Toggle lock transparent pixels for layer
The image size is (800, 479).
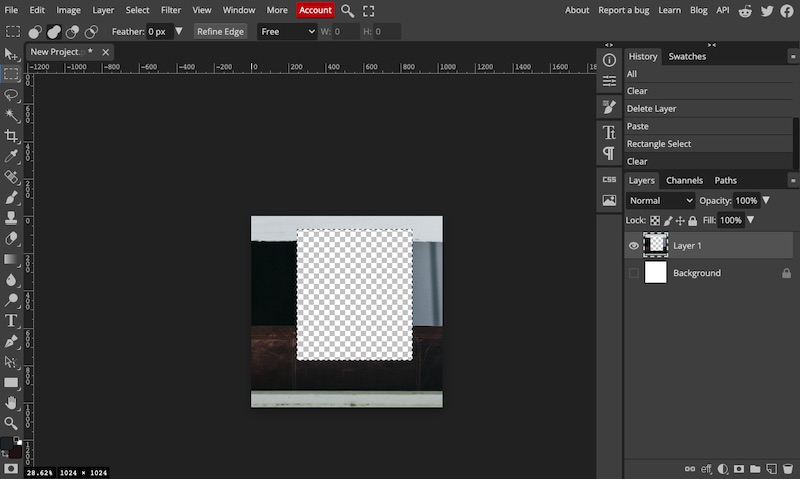(x=655, y=220)
